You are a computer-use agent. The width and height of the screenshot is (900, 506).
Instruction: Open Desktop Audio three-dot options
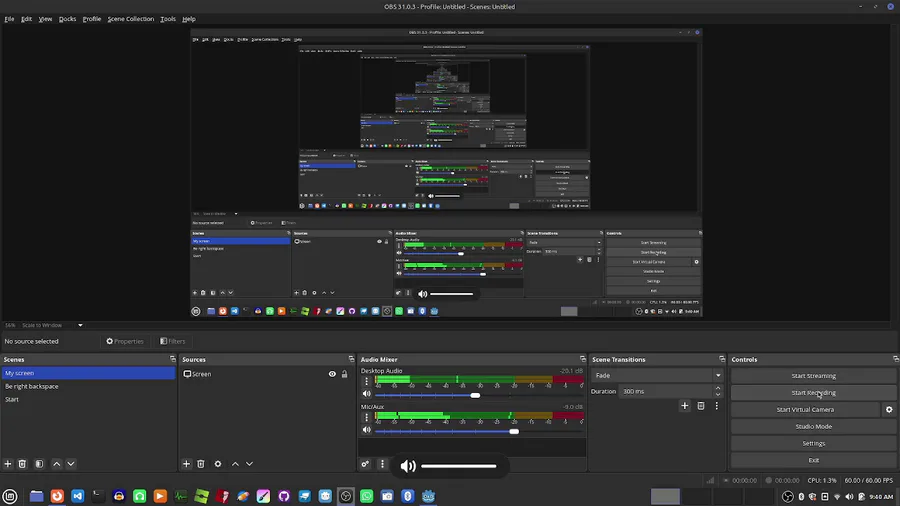pyautogui.click(x=367, y=381)
